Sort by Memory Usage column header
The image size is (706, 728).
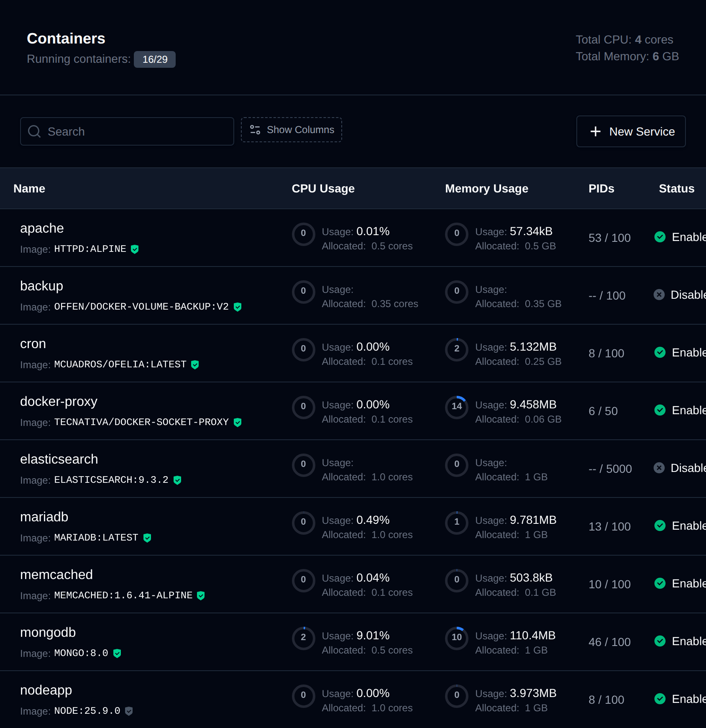point(486,189)
